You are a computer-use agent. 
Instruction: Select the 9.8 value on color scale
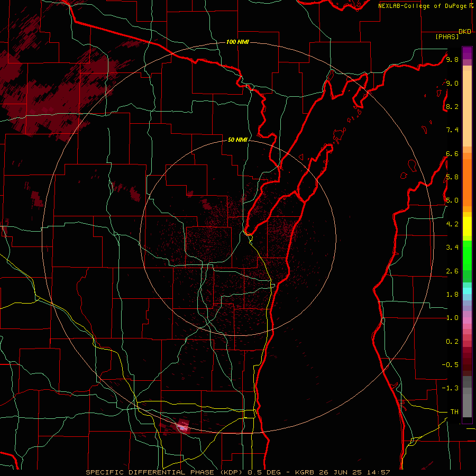pyautogui.click(x=452, y=59)
